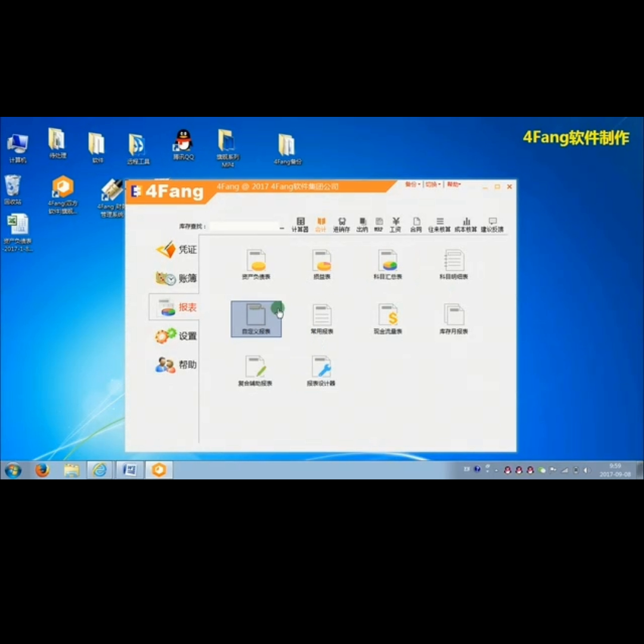Focus the 库存查找 search field

(x=244, y=227)
